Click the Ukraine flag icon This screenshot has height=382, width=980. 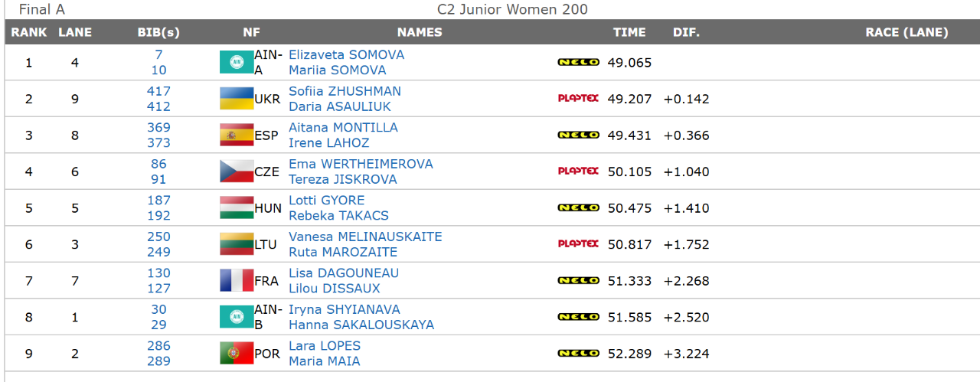[x=237, y=99]
